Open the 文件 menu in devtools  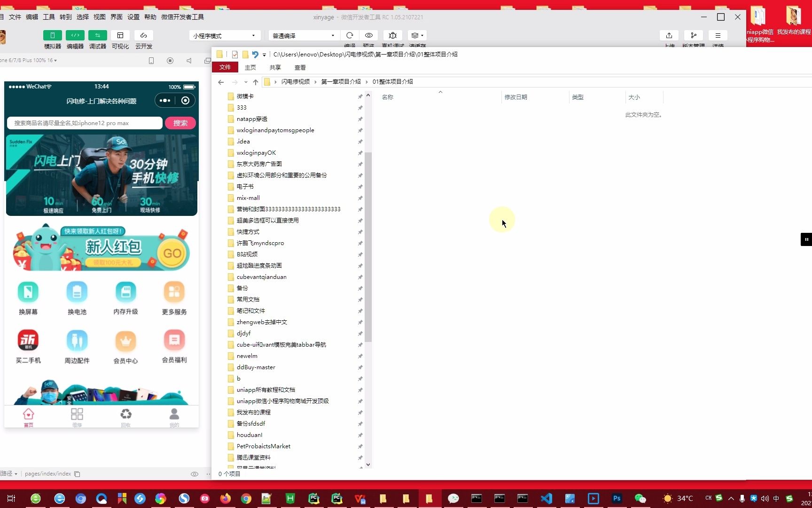click(x=15, y=17)
